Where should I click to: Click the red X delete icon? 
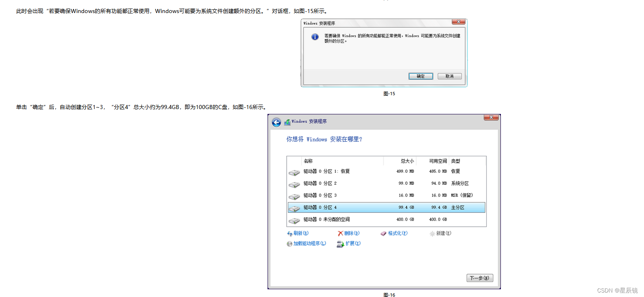pyautogui.click(x=340, y=234)
